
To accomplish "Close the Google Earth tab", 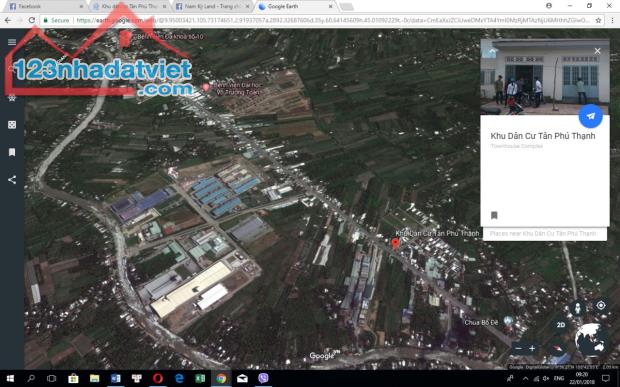I will [x=330, y=6].
